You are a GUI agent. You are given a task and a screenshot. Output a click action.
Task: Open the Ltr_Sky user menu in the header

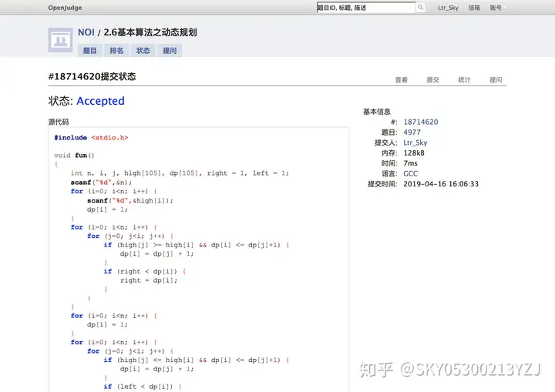(448, 8)
